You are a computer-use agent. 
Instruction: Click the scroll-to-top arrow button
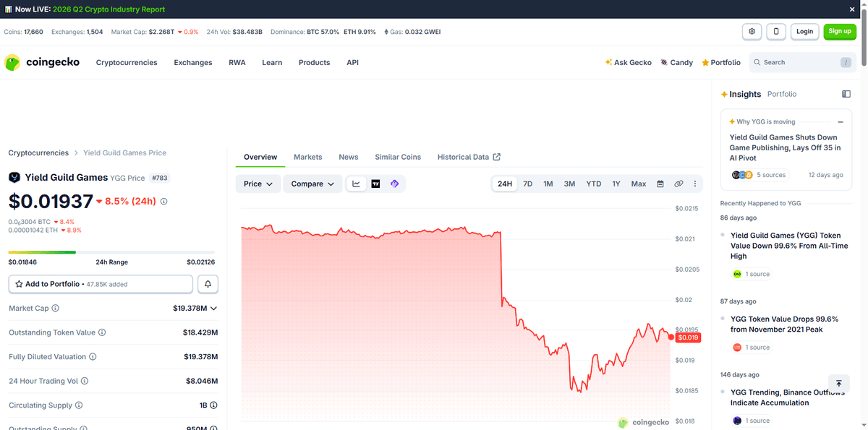coord(838,384)
